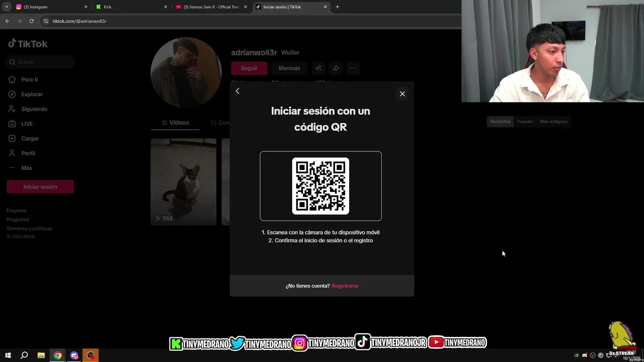Close the QR code login dialog

[402, 94]
